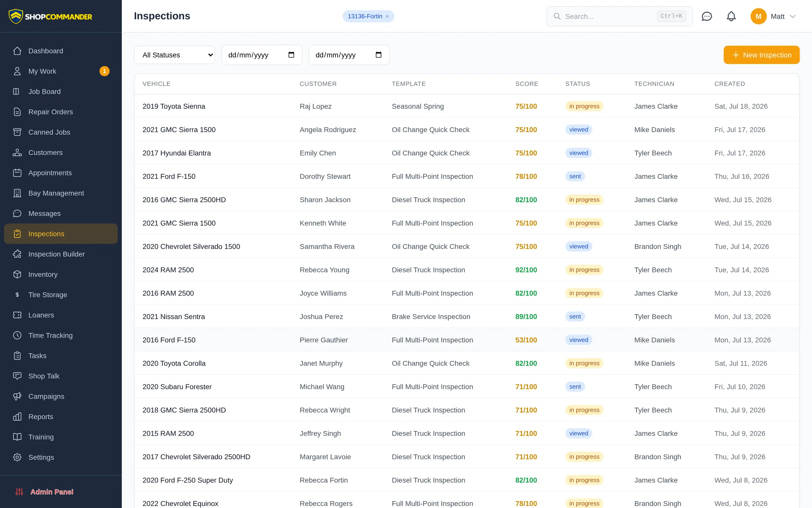Open calendar picker on second date field
The width and height of the screenshot is (812, 508).
coord(379,55)
